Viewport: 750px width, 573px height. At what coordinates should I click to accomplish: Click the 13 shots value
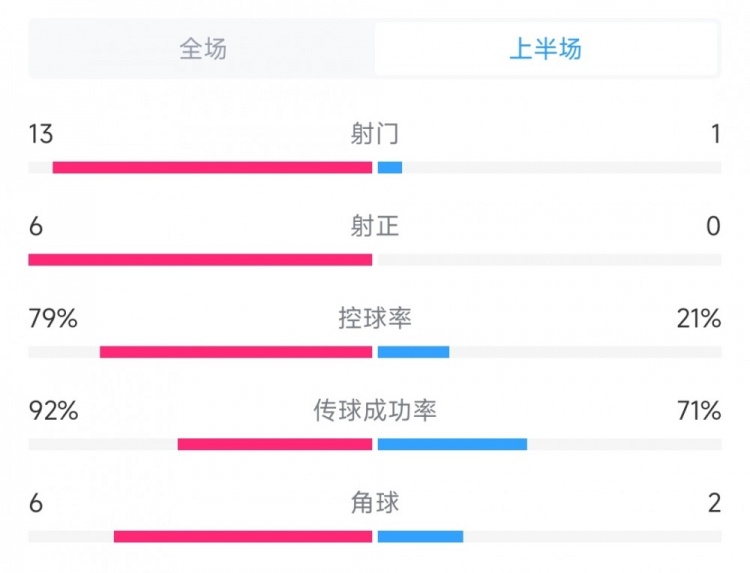click(x=42, y=134)
